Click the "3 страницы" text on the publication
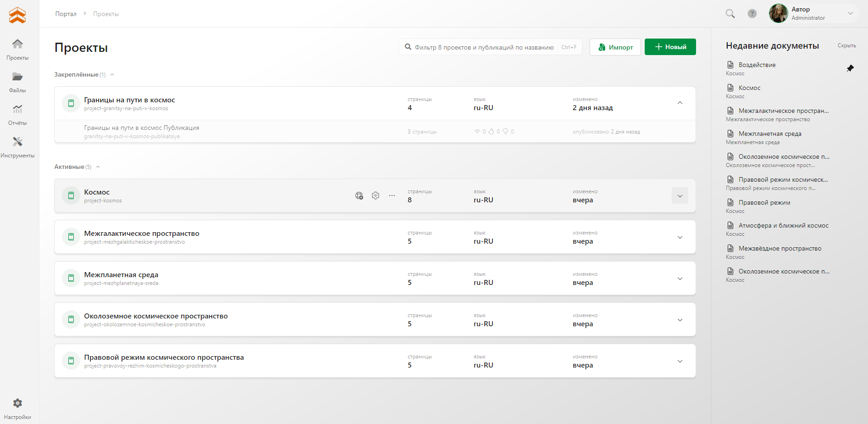The image size is (868, 424). (x=422, y=132)
